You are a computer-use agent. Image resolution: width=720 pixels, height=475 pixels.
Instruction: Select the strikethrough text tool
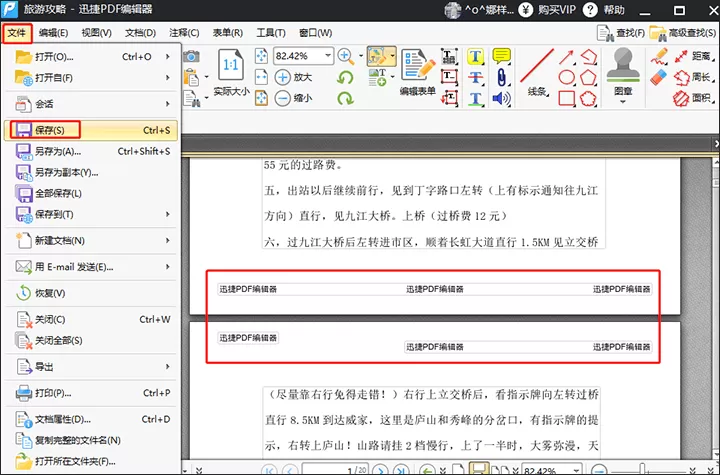pyautogui.click(x=475, y=77)
